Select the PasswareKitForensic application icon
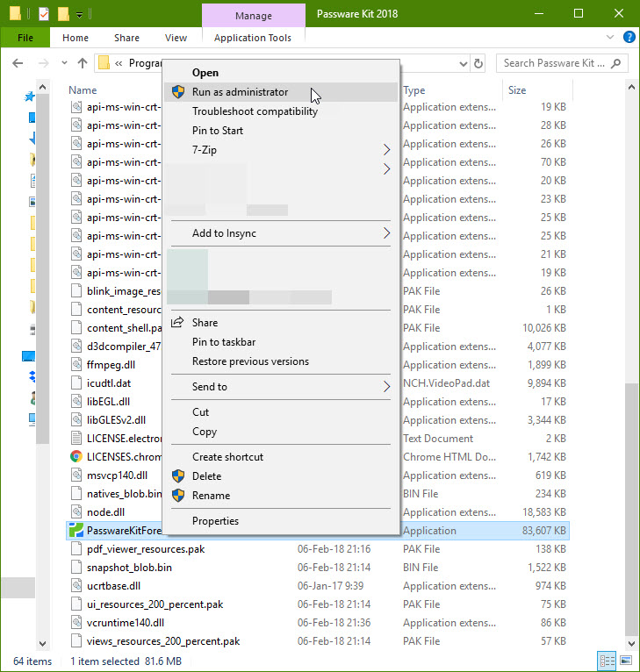Screen dimensions: 640x672 click(x=76, y=531)
